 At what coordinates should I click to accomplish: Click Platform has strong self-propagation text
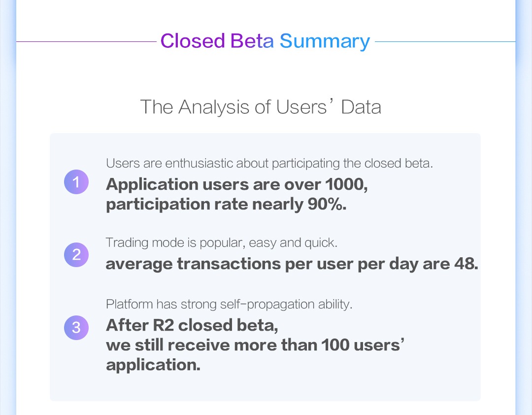click(x=229, y=304)
